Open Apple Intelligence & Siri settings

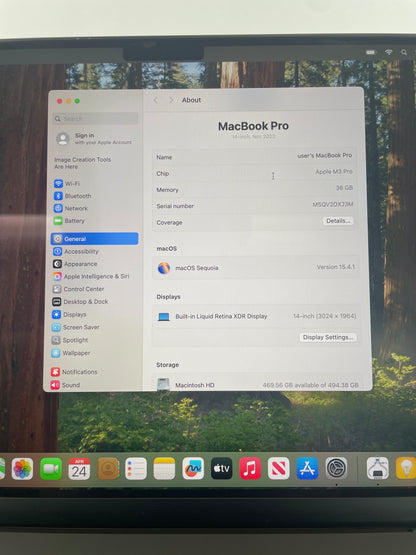pyautogui.click(x=91, y=276)
